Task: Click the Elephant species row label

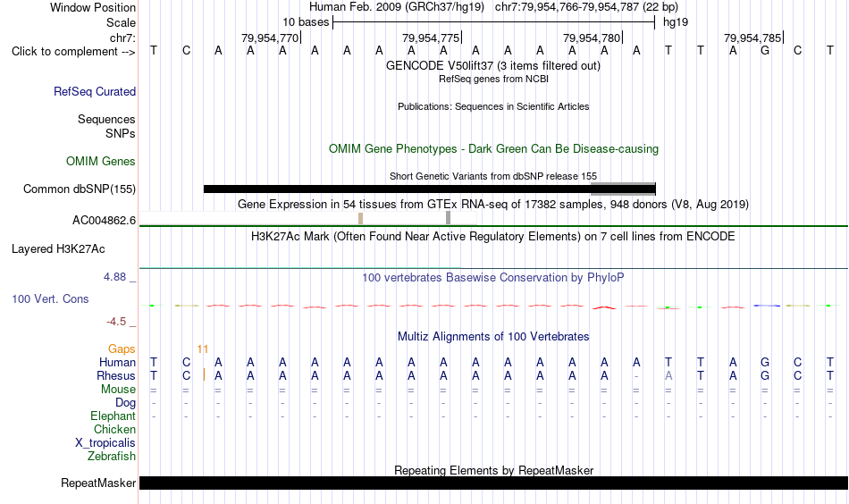Action: coord(113,416)
